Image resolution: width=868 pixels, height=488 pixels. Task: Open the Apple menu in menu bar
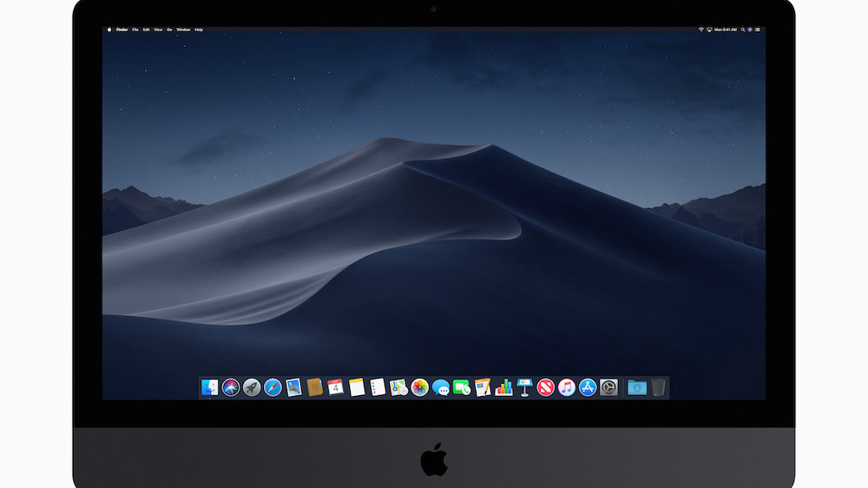point(109,30)
